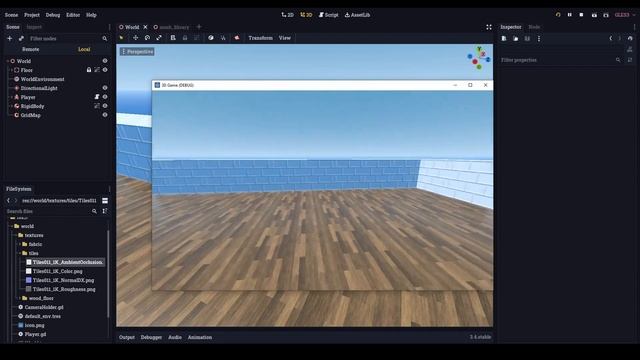Reload the played scene icon
This screenshot has width=640, height=360.
[x=558, y=15]
